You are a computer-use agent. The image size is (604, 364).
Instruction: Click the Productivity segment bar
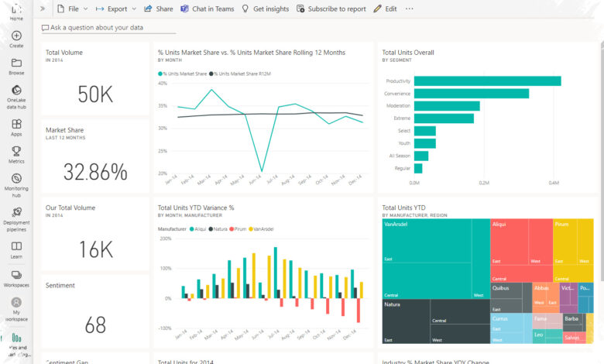click(x=488, y=81)
